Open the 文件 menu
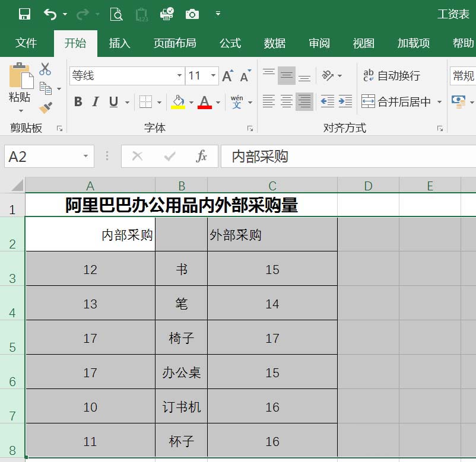 pos(26,43)
